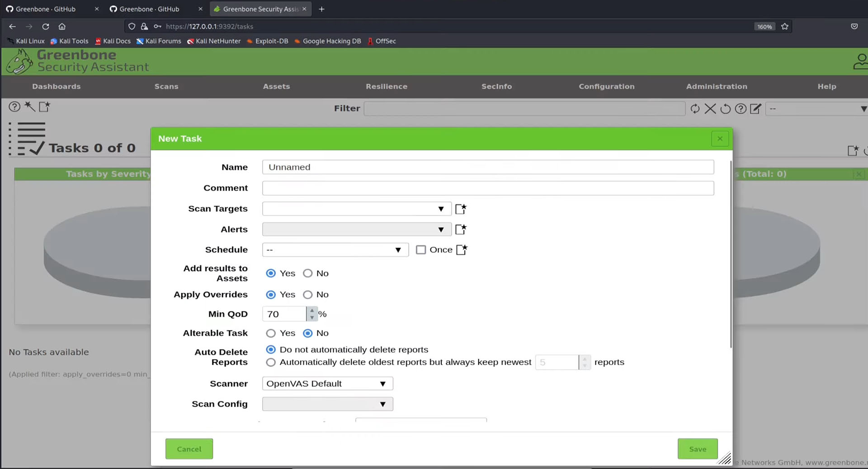Viewport: 868px width, 469px height.
Task: Close the New Task dialog
Action: (x=720, y=138)
